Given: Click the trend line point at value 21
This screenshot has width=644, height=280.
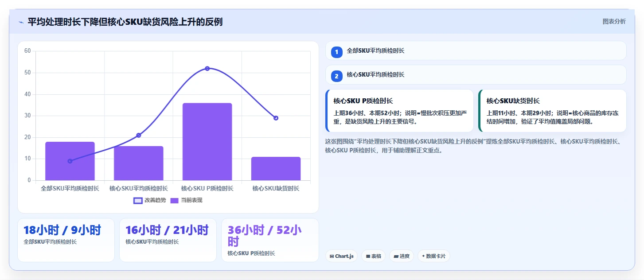Looking at the screenshot, I should coord(139,135).
